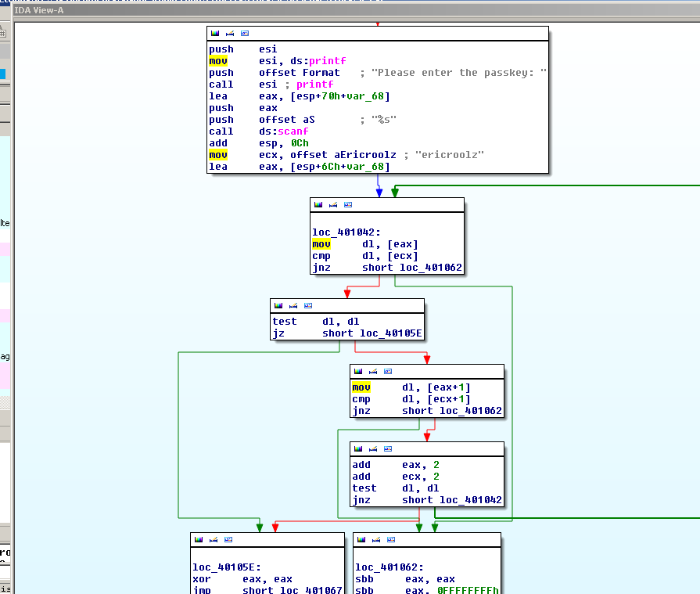This screenshot has height=594, width=700.
Task: Click the aEricroolz operand
Action: pyautogui.click(x=366, y=155)
